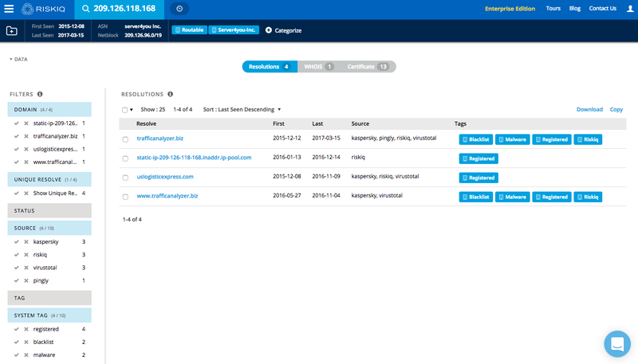
Task: Open the chat support bubble
Action: 617,343
